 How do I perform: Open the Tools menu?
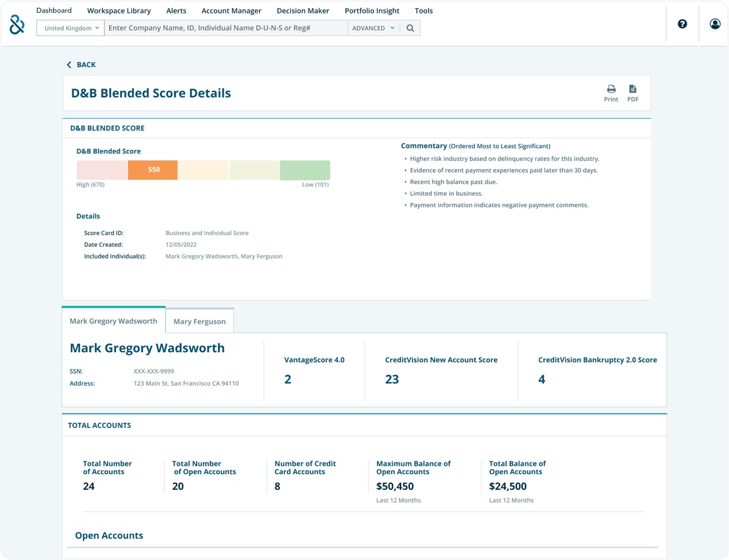[x=424, y=11]
